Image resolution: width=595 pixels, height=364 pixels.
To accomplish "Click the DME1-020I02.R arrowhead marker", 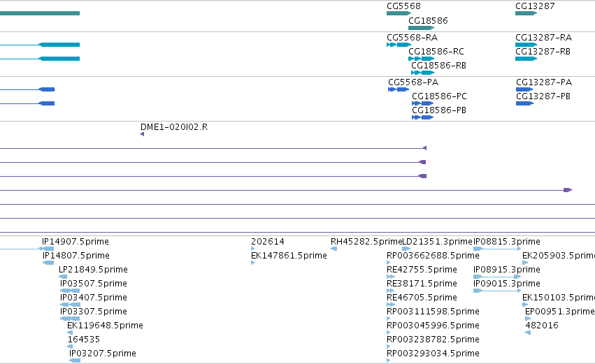I will tap(143, 134).
